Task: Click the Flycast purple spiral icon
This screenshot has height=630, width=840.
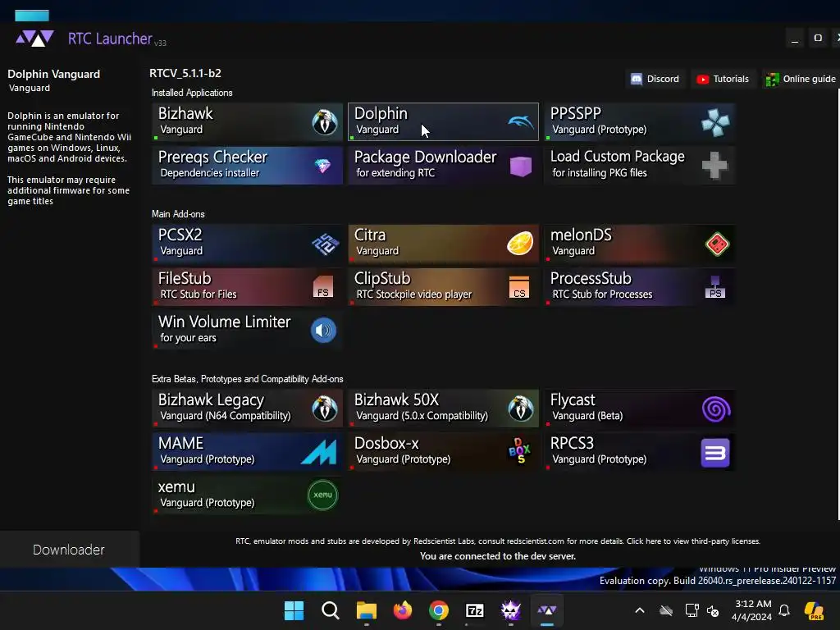Action: click(x=716, y=409)
